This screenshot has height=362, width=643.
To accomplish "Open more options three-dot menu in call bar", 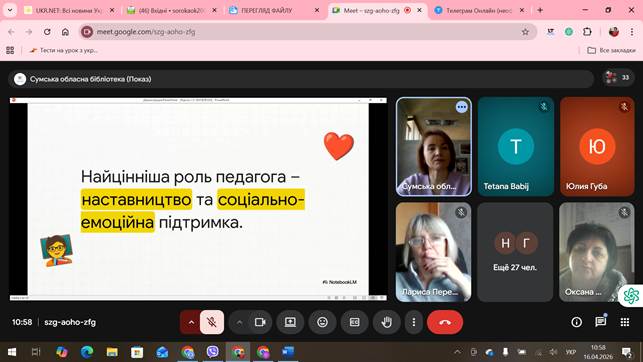I will [414, 322].
